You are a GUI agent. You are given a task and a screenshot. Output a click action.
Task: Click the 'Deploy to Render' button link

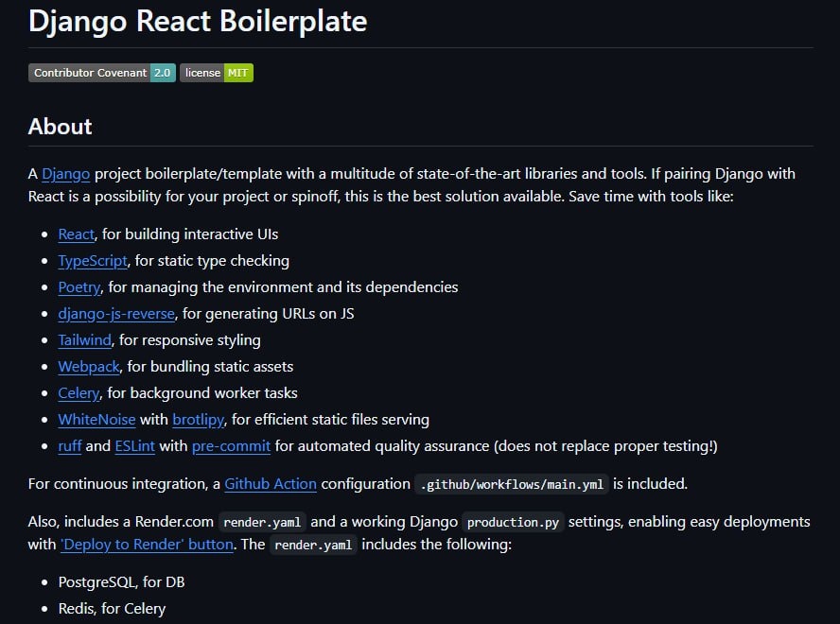(x=147, y=545)
